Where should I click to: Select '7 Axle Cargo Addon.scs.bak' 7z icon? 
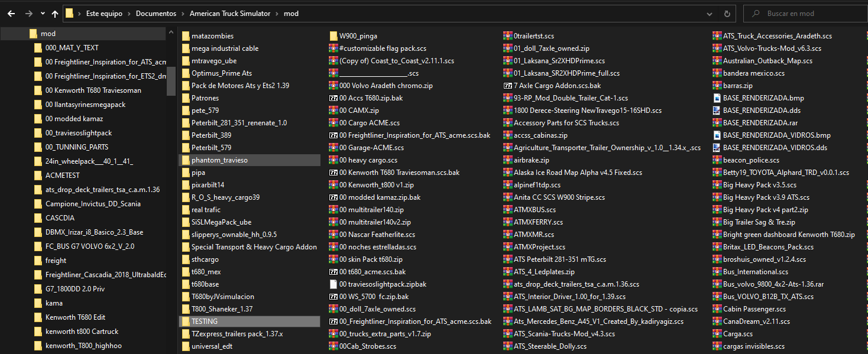coord(507,86)
